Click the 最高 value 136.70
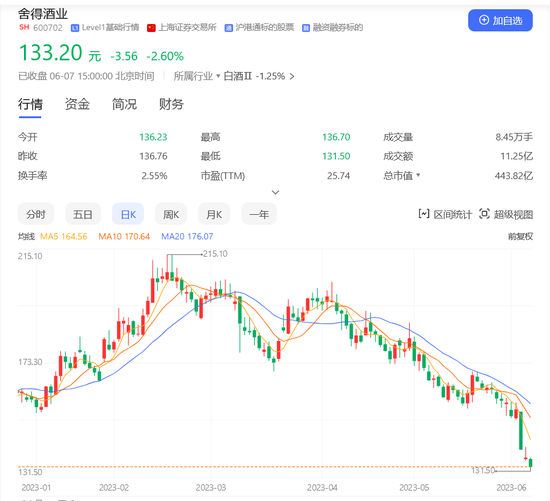Image resolution: width=550 pixels, height=501 pixels. click(336, 137)
